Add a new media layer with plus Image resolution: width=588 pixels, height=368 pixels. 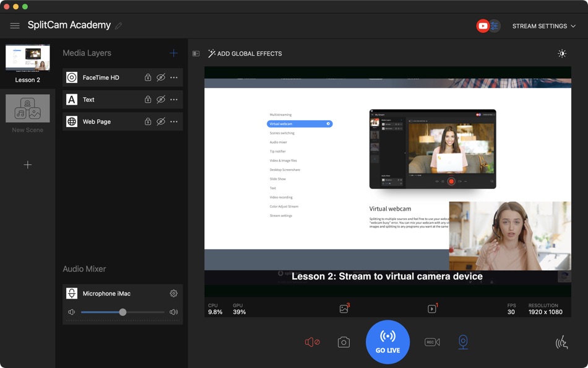pos(174,53)
